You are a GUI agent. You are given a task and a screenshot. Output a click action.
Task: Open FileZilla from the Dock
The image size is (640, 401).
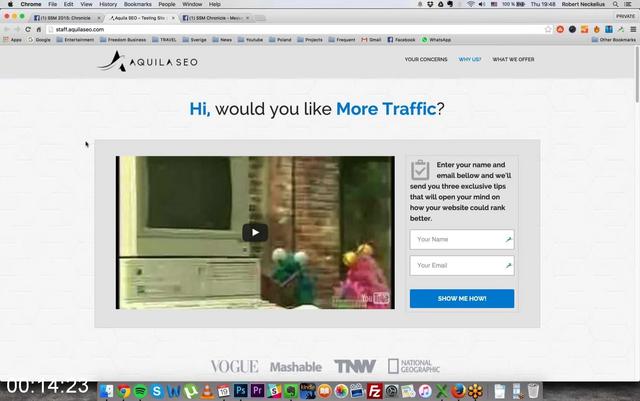pyautogui.click(x=374, y=391)
